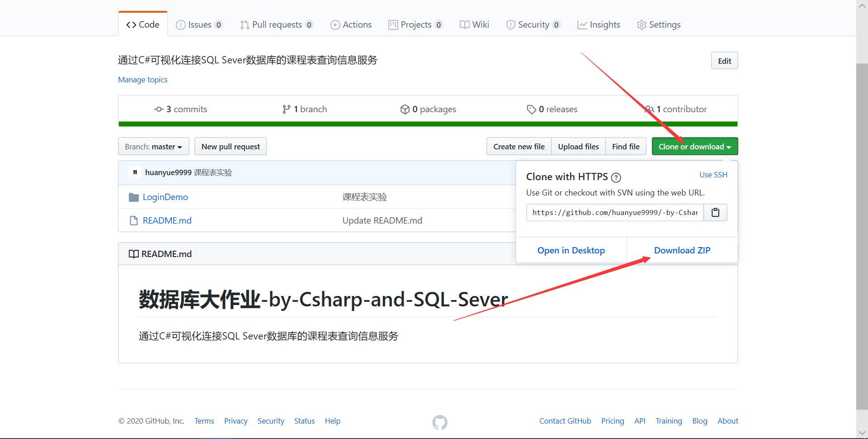Expand the Clone or download menu
Image resolution: width=868 pixels, height=439 pixels.
[694, 146]
